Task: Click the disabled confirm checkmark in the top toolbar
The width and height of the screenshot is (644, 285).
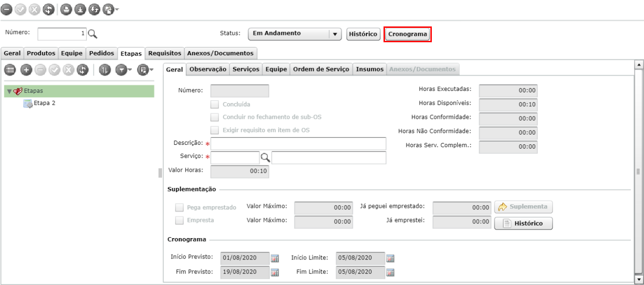Action: point(21,9)
